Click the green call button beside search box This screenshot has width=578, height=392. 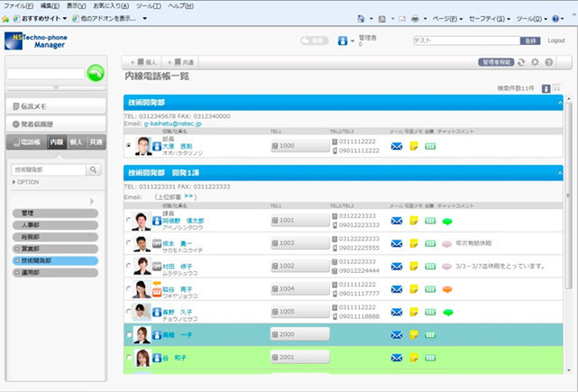click(96, 74)
